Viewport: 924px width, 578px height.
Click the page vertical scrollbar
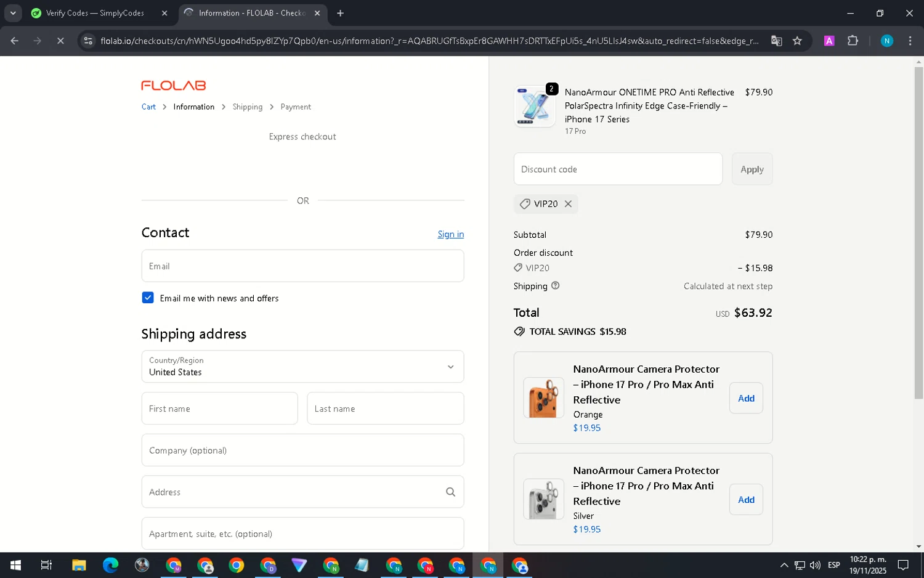pyautogui.click(x=918, y=232)
